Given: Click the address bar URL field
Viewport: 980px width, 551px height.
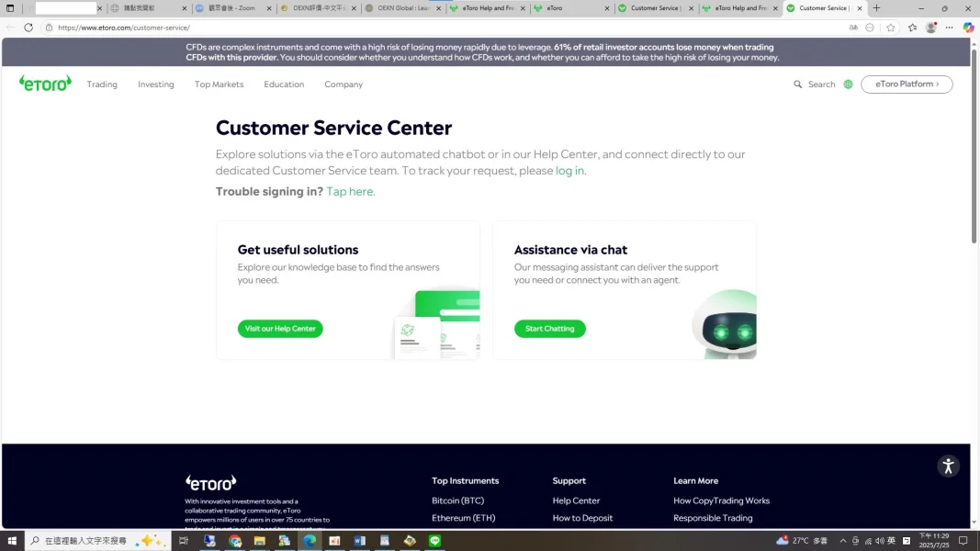Looking at the screenshot, I should [437, 28].
